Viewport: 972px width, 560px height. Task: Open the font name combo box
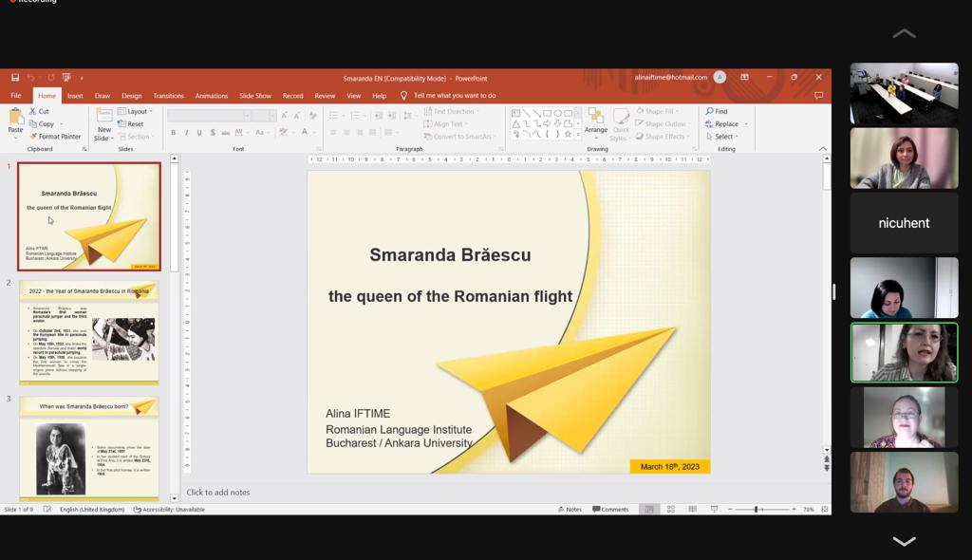pyautogui.click(x=210, y=116)
